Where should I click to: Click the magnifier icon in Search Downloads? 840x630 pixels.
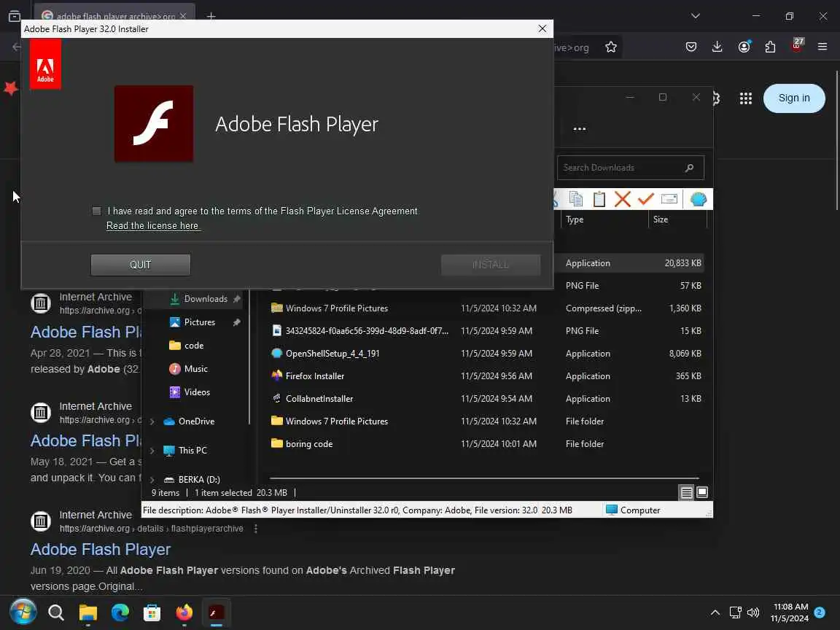coord(690,168)
